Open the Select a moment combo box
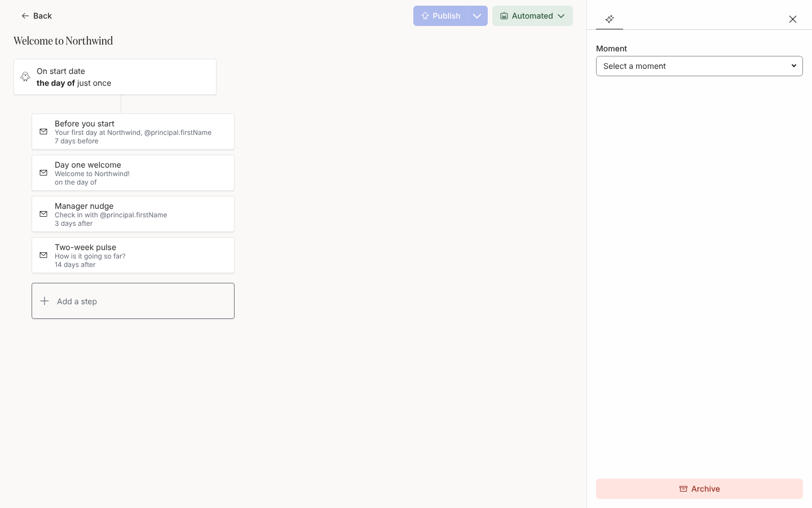The height and width of the screenshot is (508, 812). click(x=699, y=66)
